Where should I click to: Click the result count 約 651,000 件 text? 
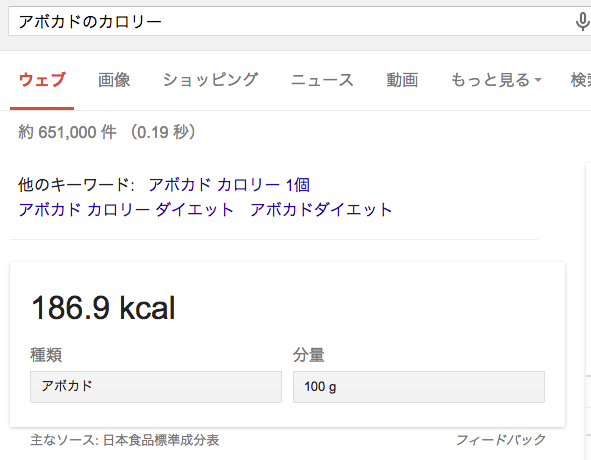67,132
